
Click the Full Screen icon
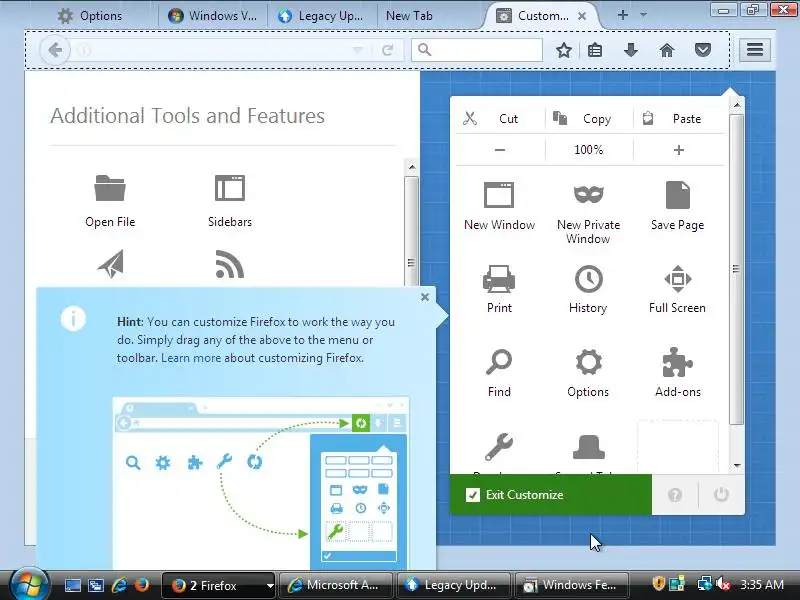(678, 279)
